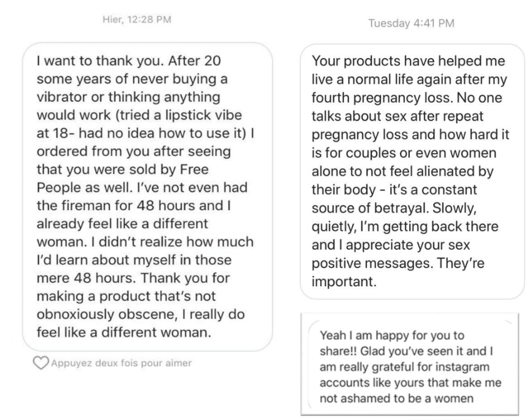Click the line "fourth pregnancy loss. No one"
Image resolution: width=531 pixels, height=420 pixels.
click(406, 98)
